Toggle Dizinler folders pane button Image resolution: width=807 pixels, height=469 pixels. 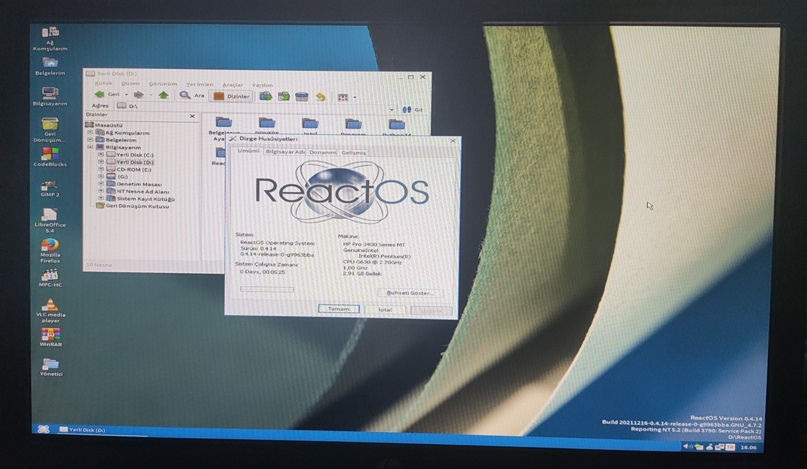click(231, 96)
